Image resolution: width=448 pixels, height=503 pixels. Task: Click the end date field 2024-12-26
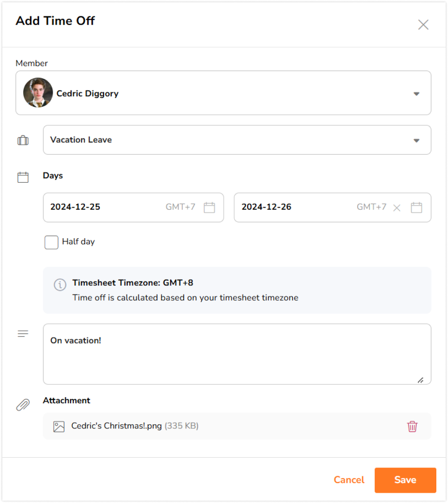(x=294, y=207)
